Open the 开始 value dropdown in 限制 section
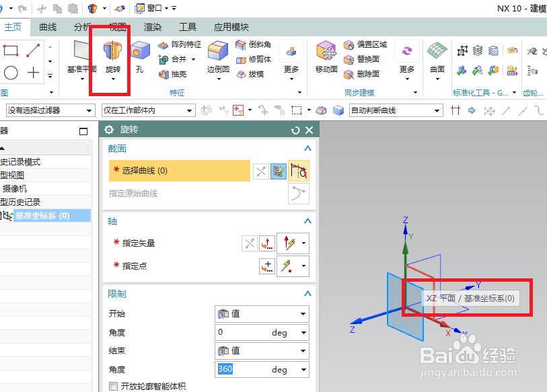 [262, 313]
